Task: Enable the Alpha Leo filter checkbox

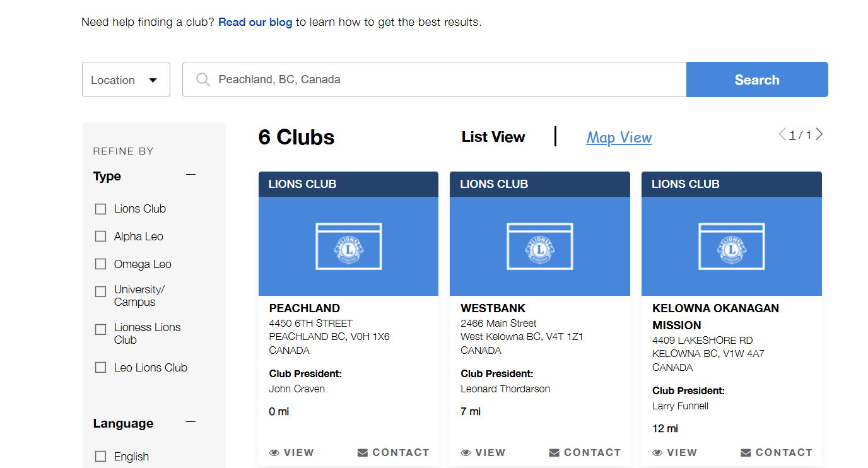Action: click(100, 237)
